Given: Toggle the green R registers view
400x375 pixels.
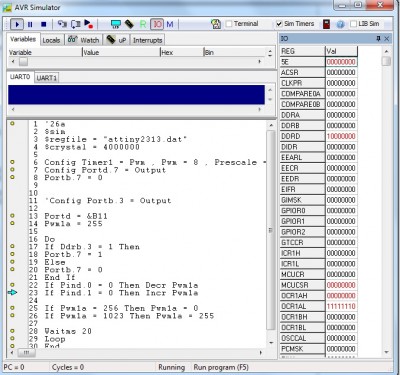Looking at the screenshot, I should click(x=143, y=24).
